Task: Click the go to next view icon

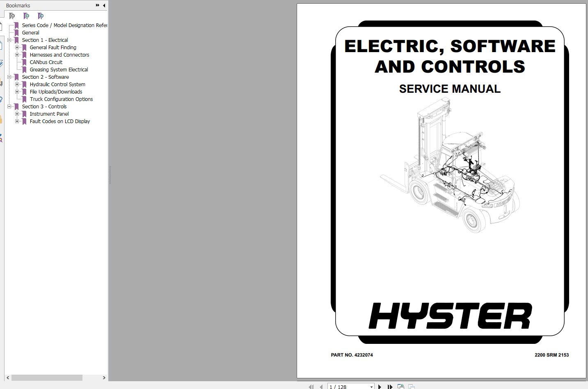Action: tap(411, 387)
